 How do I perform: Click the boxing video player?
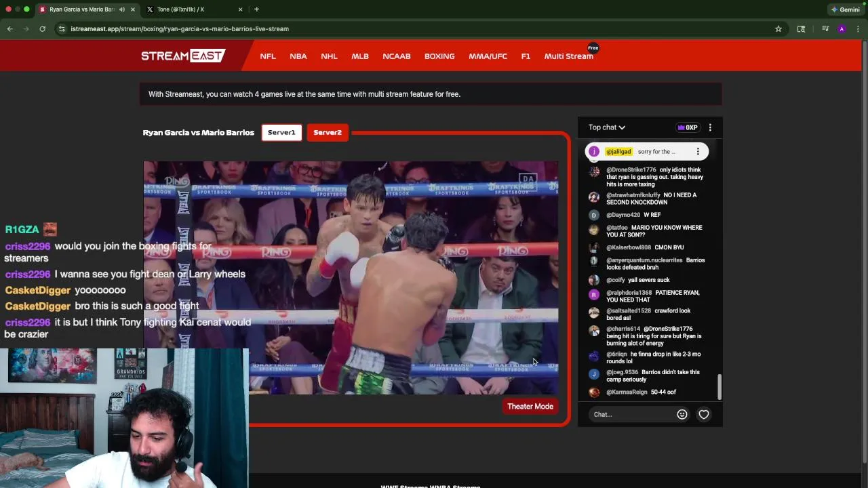tap(351, 278)
